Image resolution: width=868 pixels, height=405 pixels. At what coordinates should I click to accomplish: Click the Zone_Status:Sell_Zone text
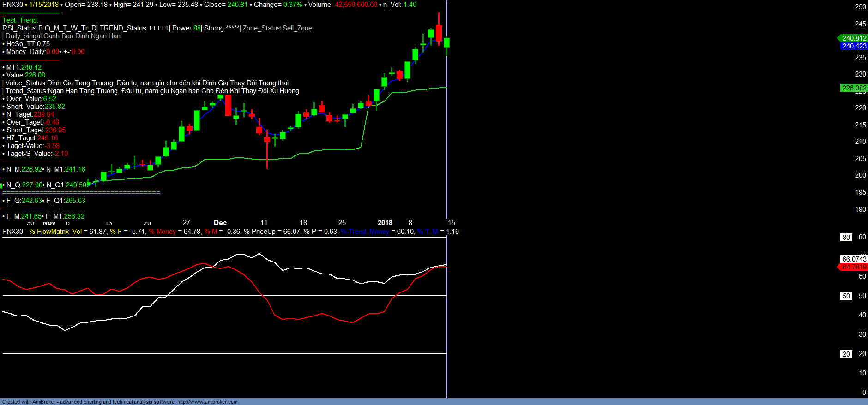point(277,28)
